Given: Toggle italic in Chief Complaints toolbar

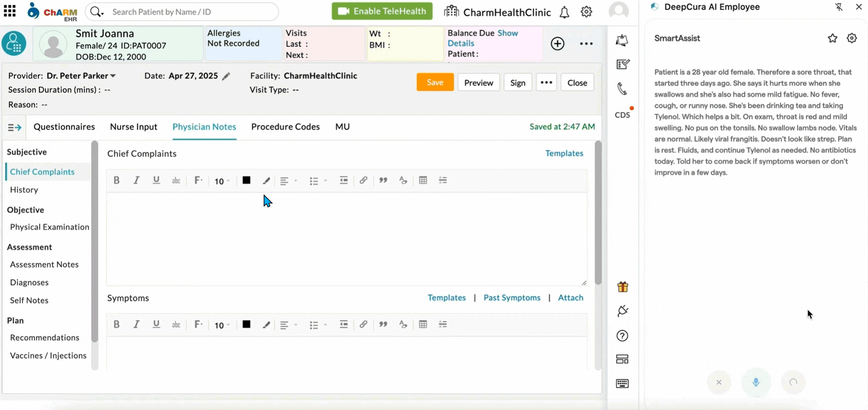Looking at the screenshot, I should 136,181.
